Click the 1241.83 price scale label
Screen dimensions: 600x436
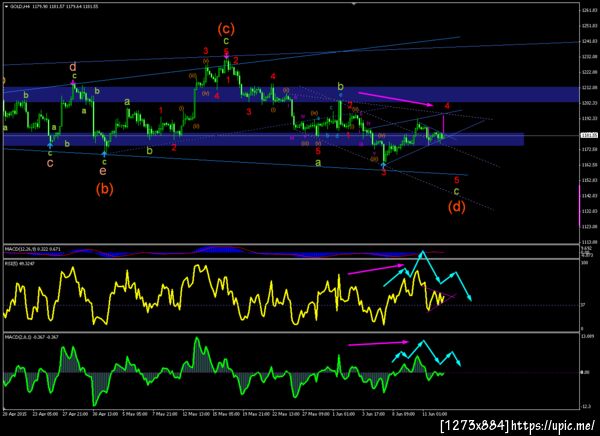click(x=587, y=41)
